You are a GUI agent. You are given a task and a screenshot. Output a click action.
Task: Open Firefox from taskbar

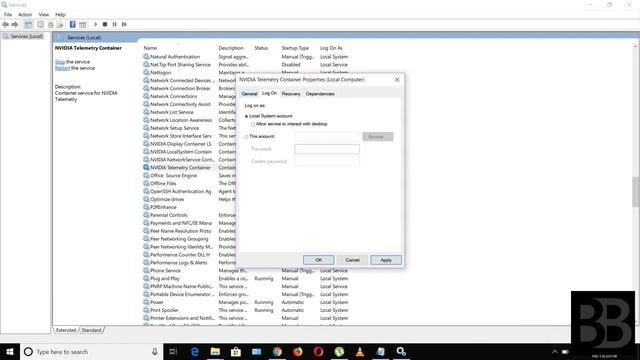[298, 351]
